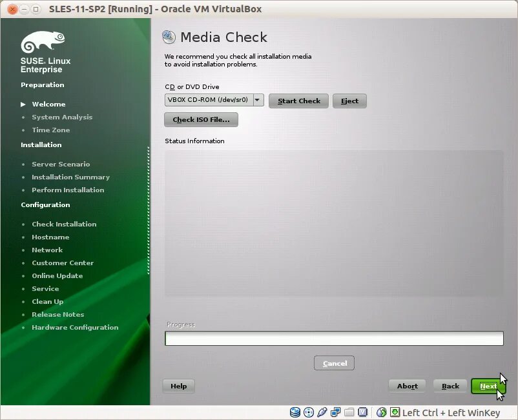Click the Progress bar

click(334, 339)
